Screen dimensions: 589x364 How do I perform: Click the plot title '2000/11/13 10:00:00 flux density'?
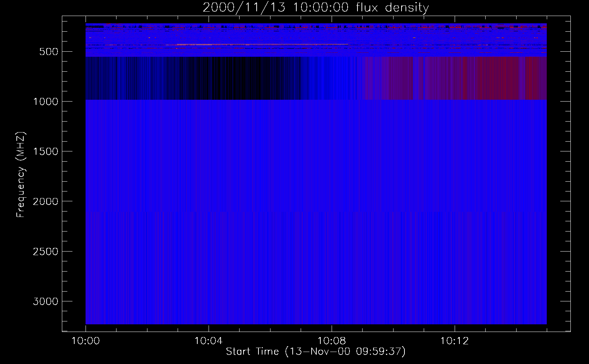316,7
